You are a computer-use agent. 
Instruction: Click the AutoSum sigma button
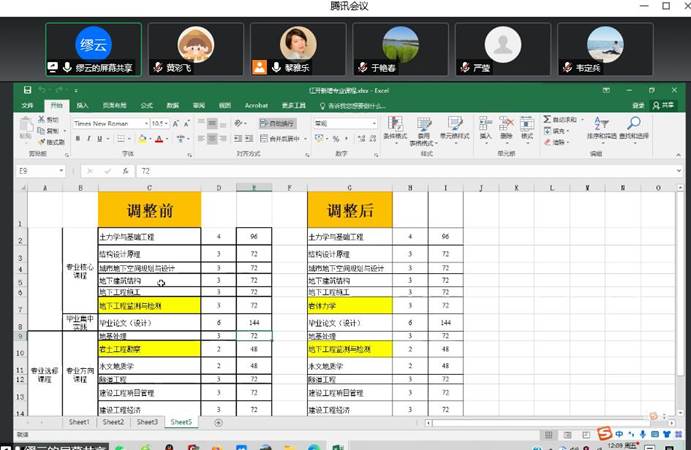560,119
